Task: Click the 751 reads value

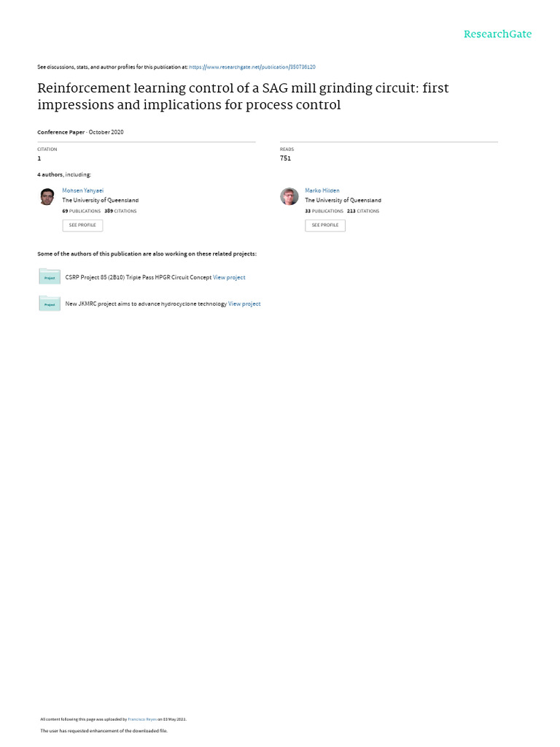Action: pos(285,158)
